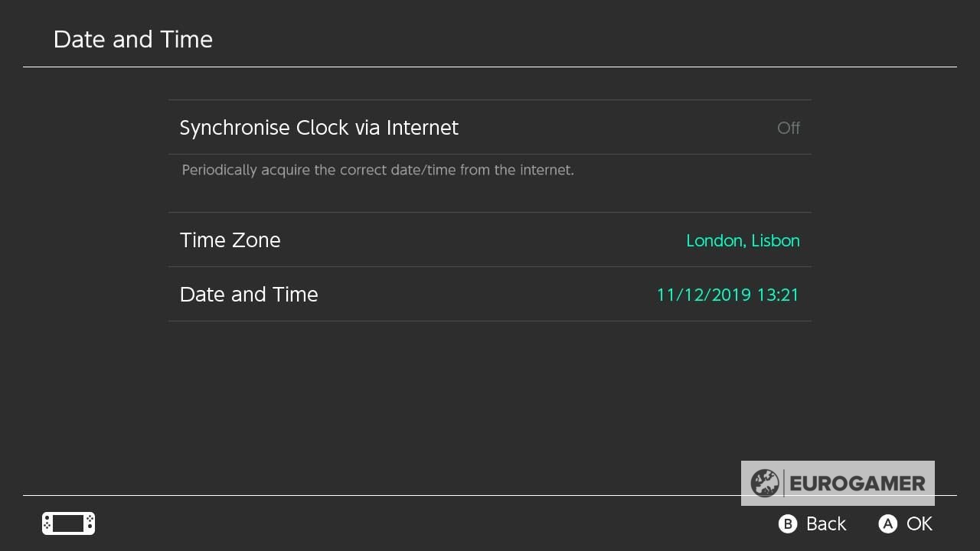Click the left Joy-Con of the console icon

(47, 523)
